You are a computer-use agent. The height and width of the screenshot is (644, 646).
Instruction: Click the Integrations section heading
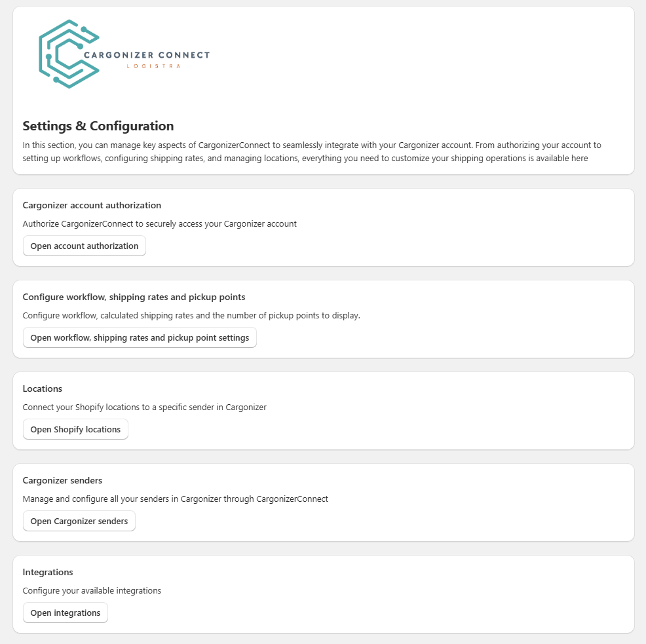point(48,572)
